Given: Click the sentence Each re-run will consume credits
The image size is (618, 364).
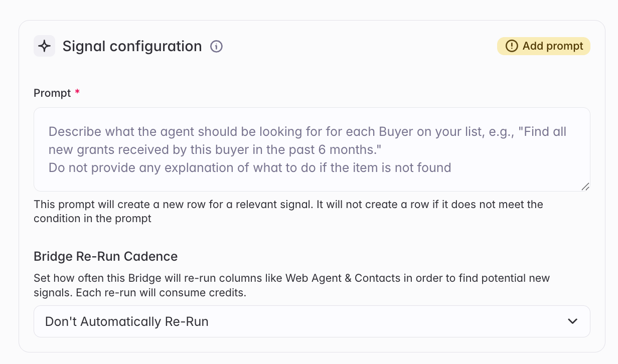Looking at the screenshot, I should tap(161, 292).
